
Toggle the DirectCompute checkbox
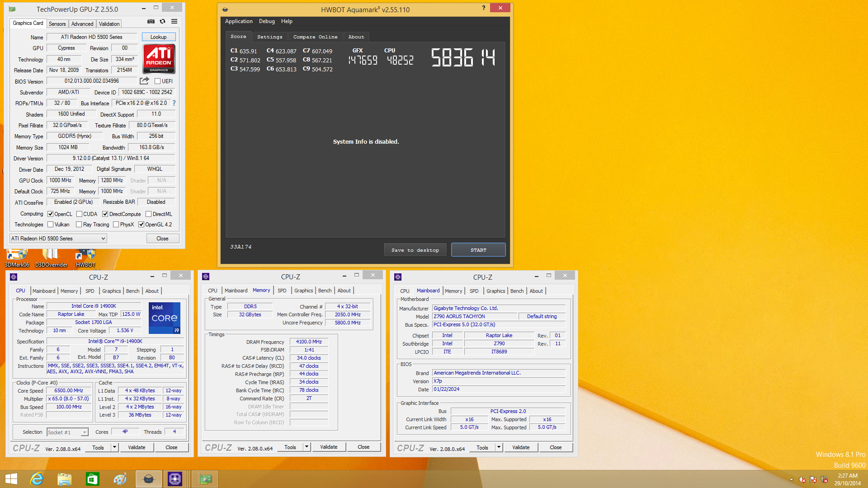coord(105,214)
